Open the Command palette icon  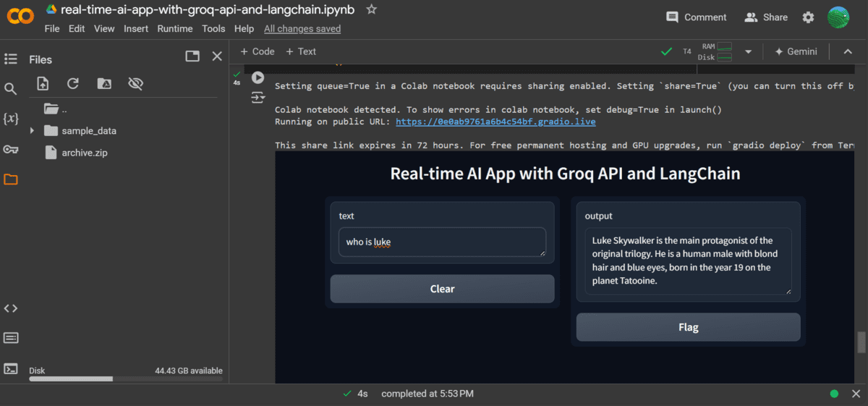point(10,337)
